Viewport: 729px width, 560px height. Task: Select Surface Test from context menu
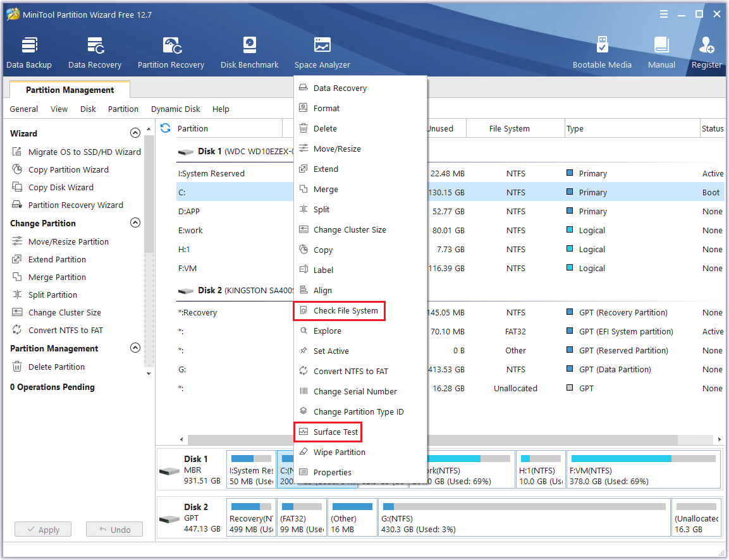coord(335,432)
